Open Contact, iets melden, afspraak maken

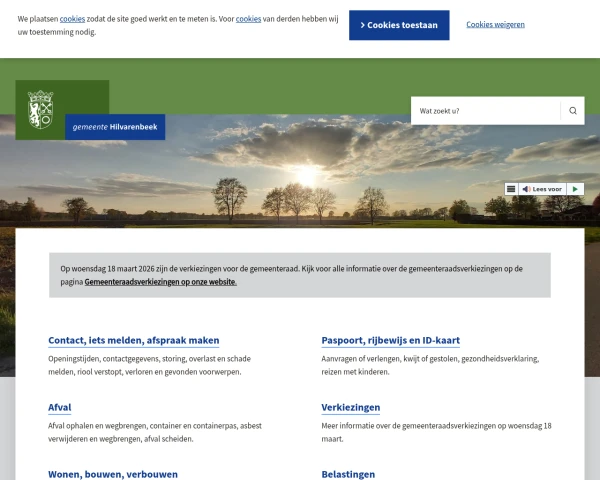tap(134, 340)
